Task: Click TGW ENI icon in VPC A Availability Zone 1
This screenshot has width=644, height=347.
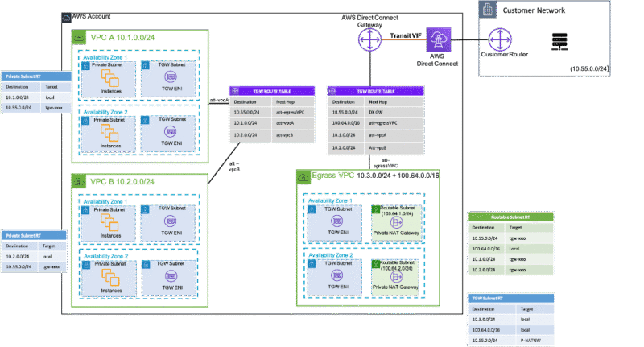Action: coord(171,76)
